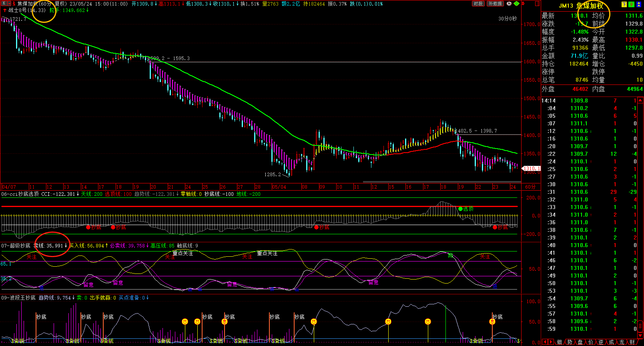Click the red S up-down switch icon
Image resolution: width=644 pixels, height=346 pixels.
14,4
